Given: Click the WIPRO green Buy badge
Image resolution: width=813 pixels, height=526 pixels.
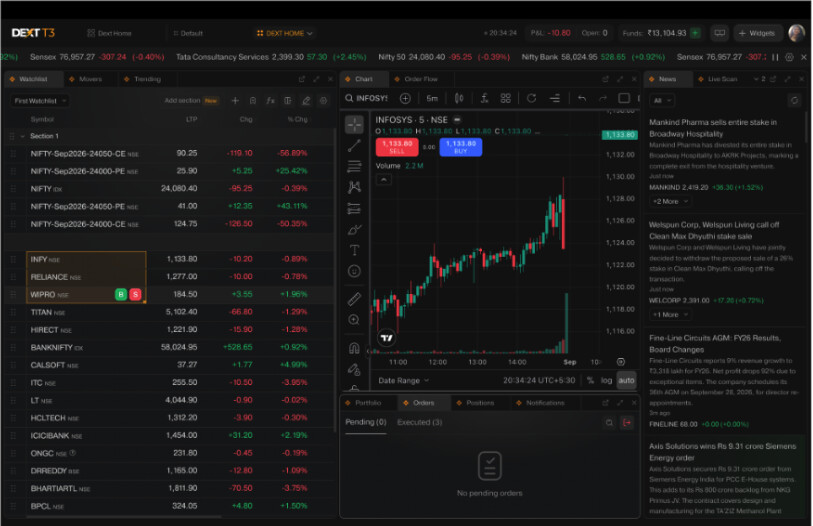Looking at the screenshot, I should point(121,295).
